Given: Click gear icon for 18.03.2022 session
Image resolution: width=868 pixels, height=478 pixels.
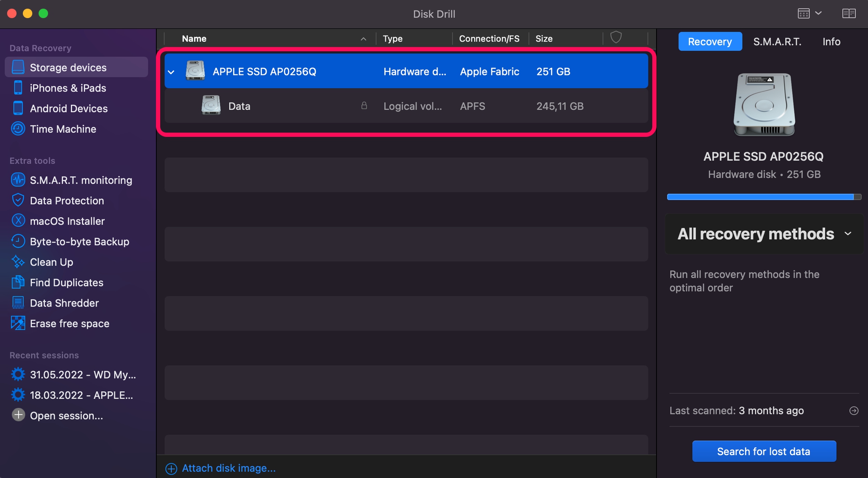Looking at the screenshot, I should coord(18,395).
